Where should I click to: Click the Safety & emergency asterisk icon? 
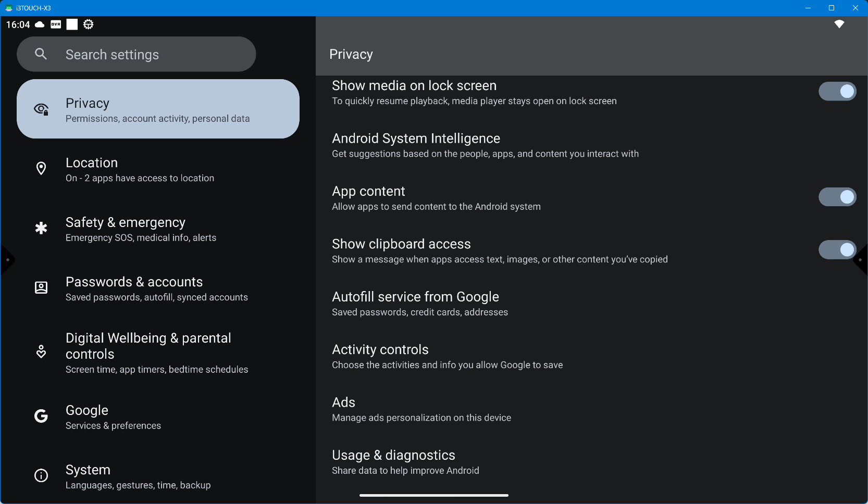pos(41,228)
